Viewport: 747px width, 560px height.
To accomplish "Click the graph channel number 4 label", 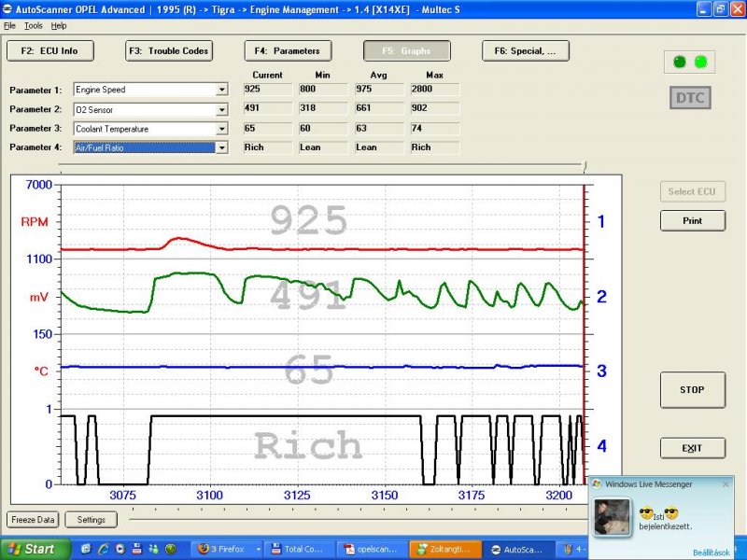I will tap(601, 446).
